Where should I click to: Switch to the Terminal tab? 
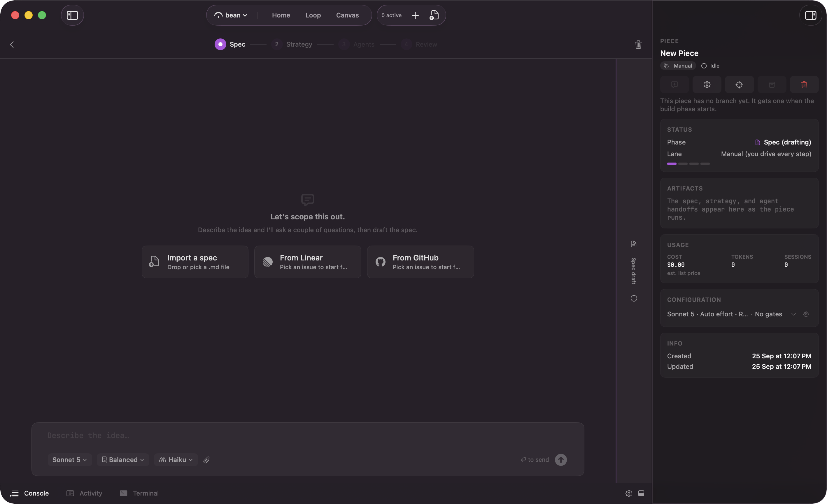(139, 493)
